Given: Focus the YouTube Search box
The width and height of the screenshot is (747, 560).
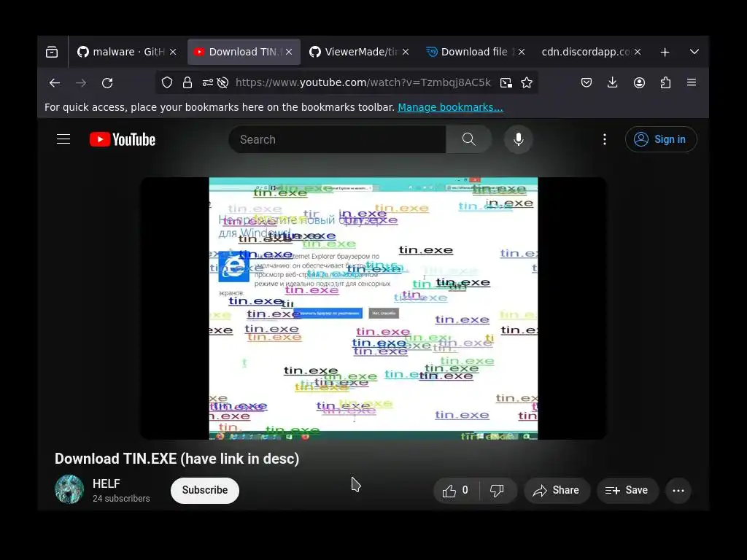Looking at the screenshot, I should 337,139.
